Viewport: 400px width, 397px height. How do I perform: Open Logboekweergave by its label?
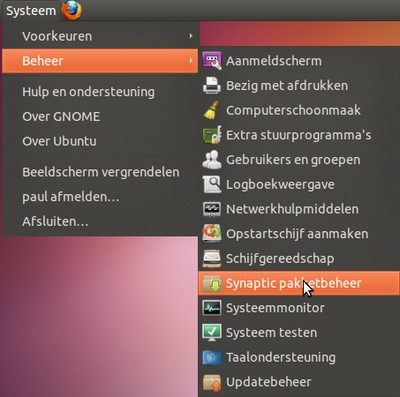click(280, 184)
